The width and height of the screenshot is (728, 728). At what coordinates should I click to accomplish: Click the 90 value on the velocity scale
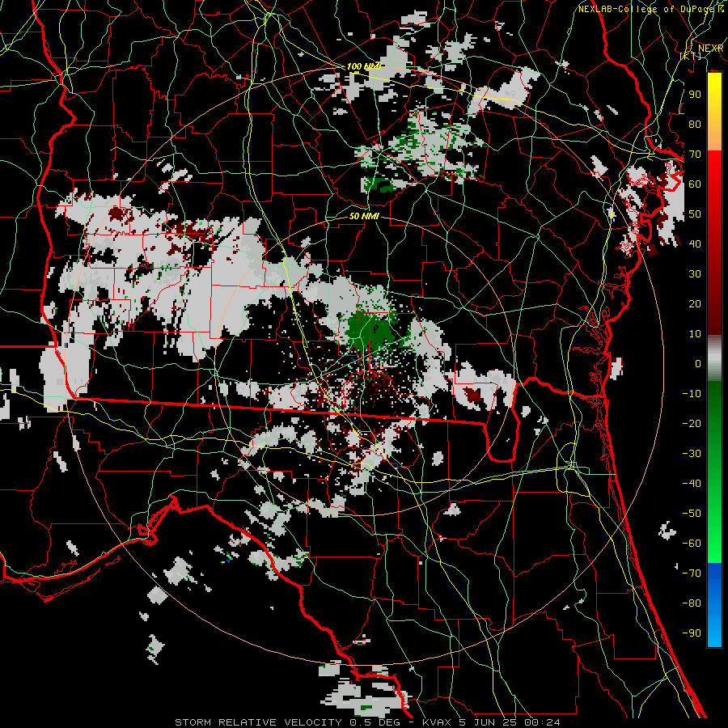(x=695, y=95)
